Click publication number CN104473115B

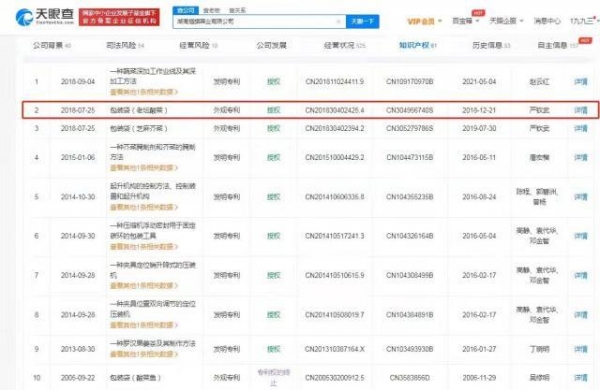coord(409,157)
